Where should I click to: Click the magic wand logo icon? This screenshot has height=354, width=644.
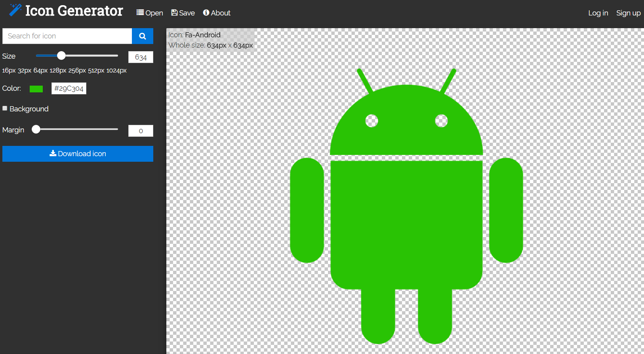[x=15, y=10]
